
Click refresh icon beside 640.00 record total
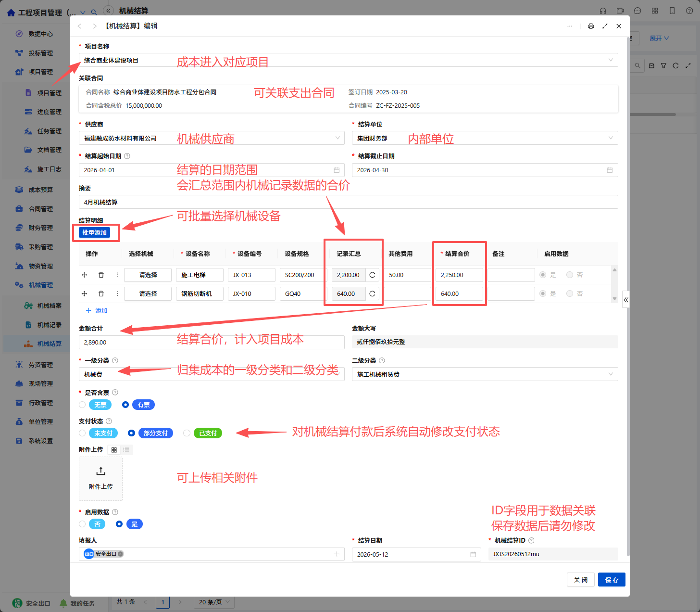pyautogui.click(x=372, y=293)
